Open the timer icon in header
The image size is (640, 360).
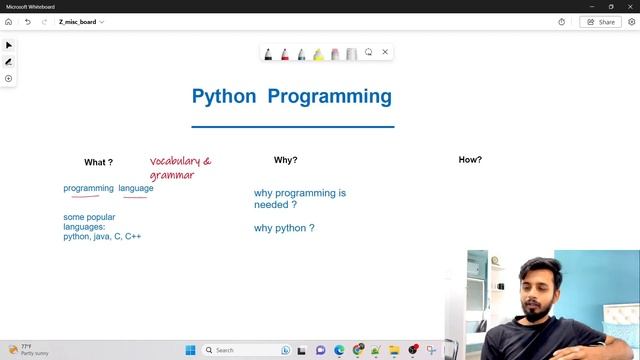point(562,22)
